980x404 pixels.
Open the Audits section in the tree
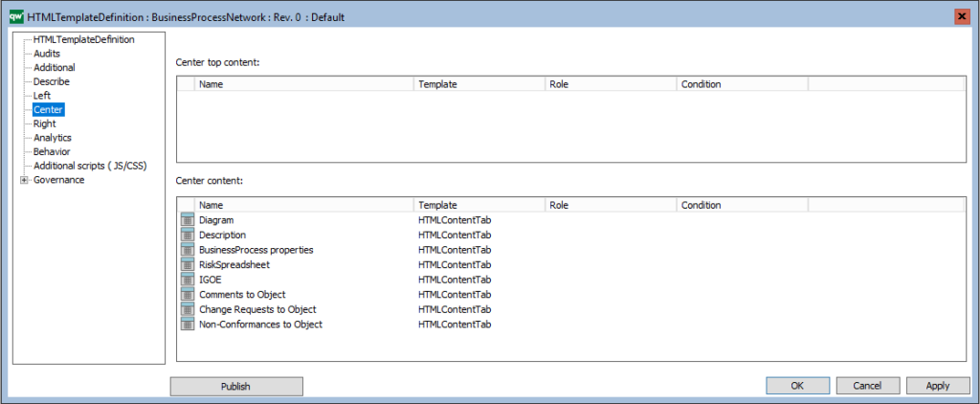tap(47, 54)
